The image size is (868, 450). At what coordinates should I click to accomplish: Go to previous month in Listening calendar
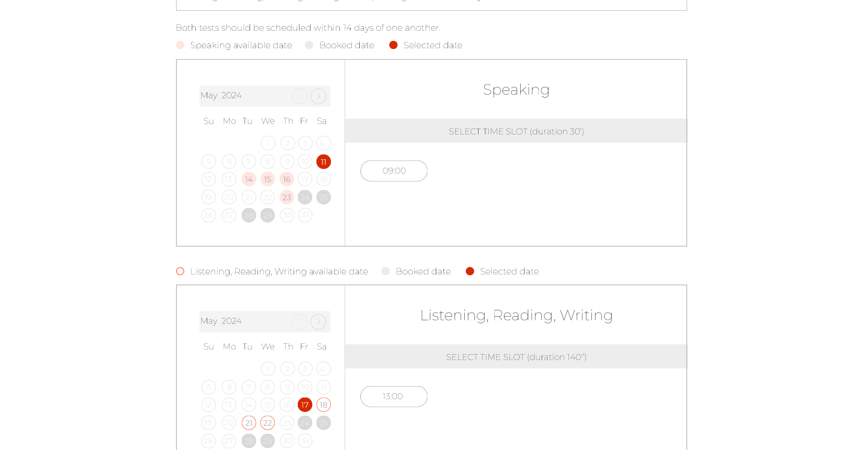300,322
